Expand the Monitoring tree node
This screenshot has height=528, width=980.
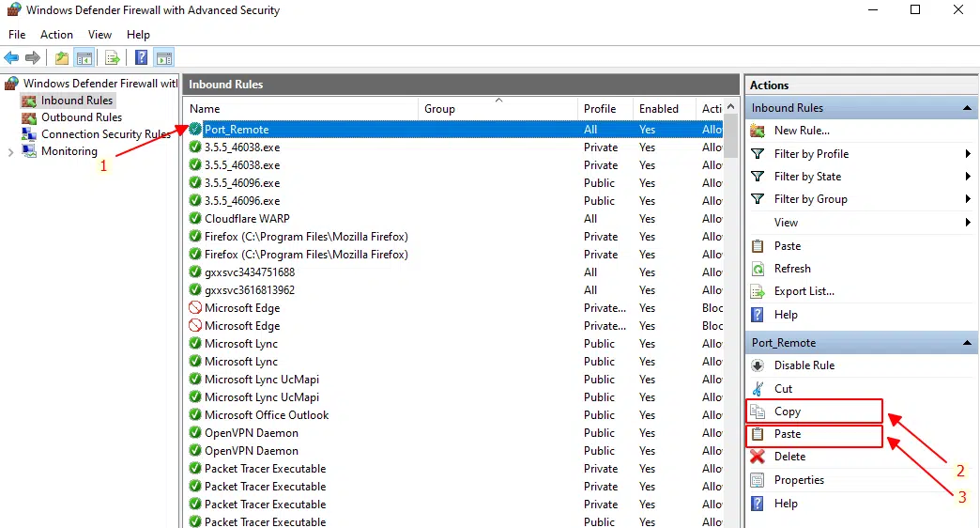click(x=10, y=151)
